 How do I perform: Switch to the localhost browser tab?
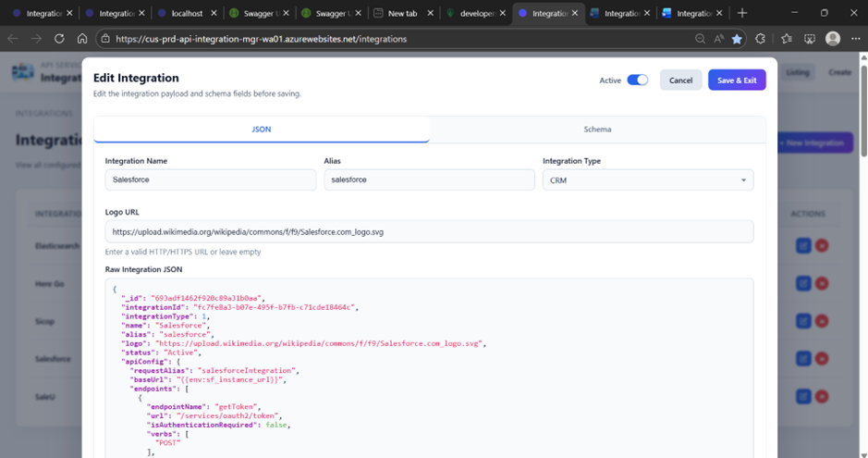pos(187,13)
